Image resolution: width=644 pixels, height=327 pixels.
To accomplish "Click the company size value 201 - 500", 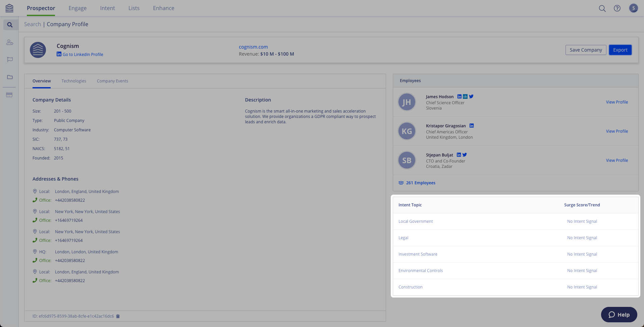I will [62, 111].
